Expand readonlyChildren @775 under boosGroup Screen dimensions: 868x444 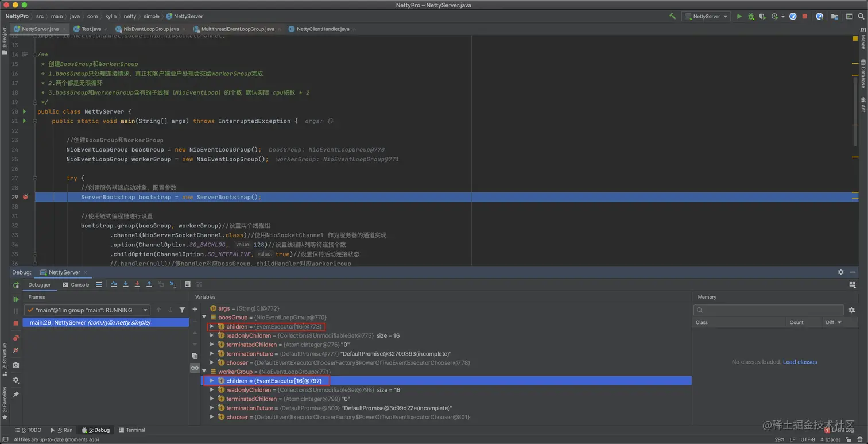click(x=212, y=335)
